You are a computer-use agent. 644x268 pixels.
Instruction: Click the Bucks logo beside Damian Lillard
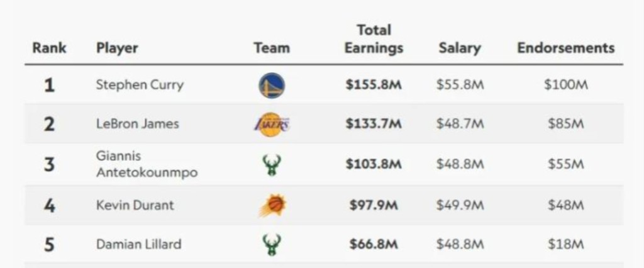tap(272, 245)
